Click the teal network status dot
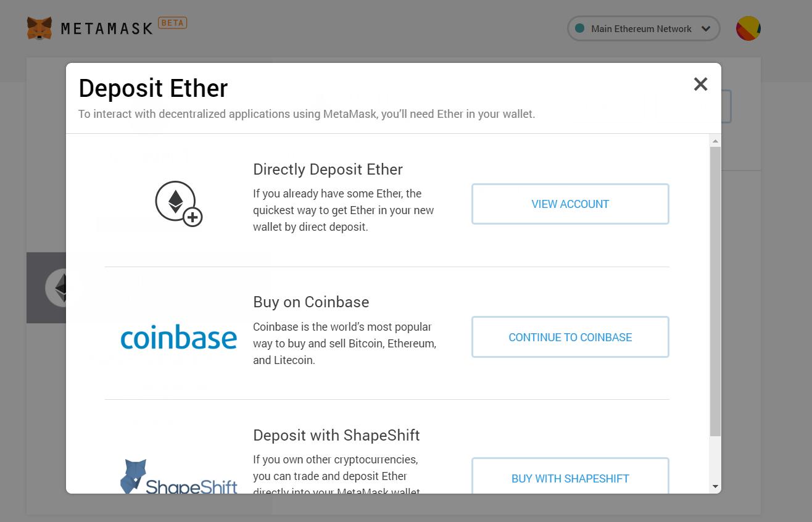This screenshot has width=812, height=522. pyautogui.click(x=579, y=28)
